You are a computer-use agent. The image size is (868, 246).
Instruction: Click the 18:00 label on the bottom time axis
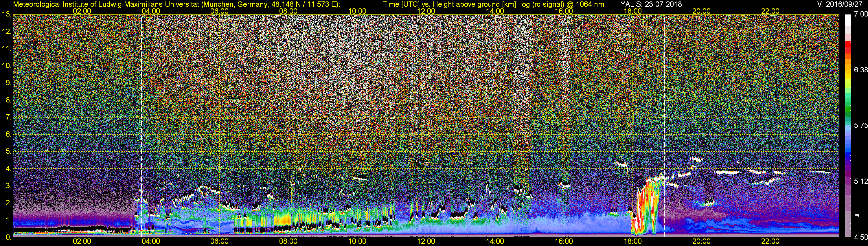[x=632, y=241]
